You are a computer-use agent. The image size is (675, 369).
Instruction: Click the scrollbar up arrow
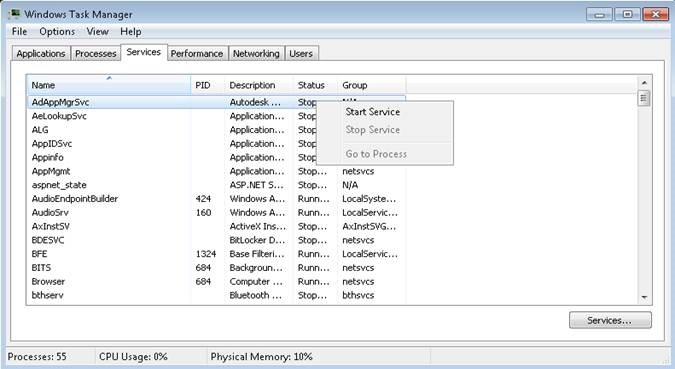click(644, 83)
